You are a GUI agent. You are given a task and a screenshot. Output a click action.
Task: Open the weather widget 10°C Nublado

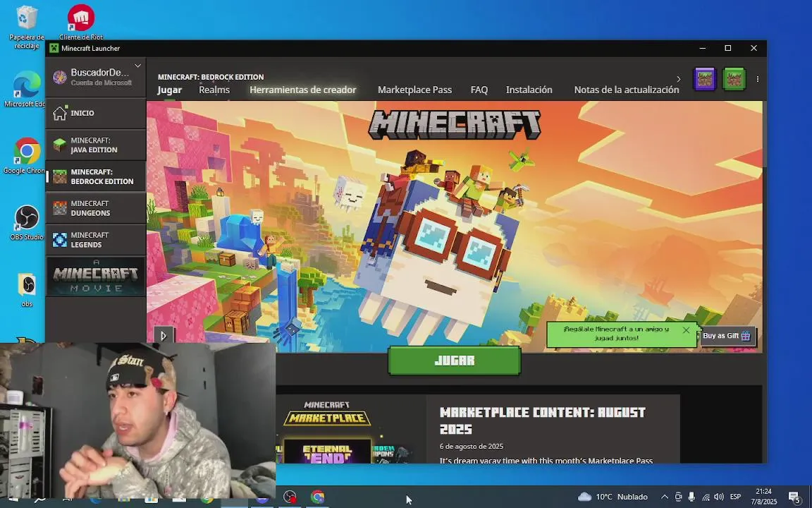tap(613, 497)
